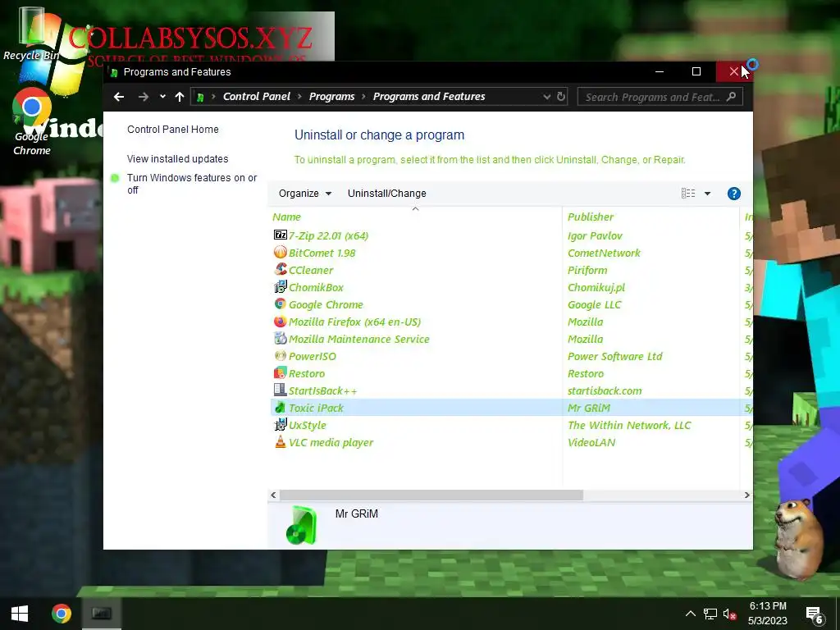Click the search magnifier icon

[x=731, y=97]
